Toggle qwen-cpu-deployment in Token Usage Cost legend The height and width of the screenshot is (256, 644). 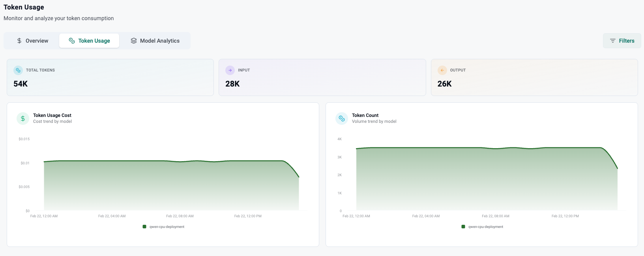[x=167, y=227]
